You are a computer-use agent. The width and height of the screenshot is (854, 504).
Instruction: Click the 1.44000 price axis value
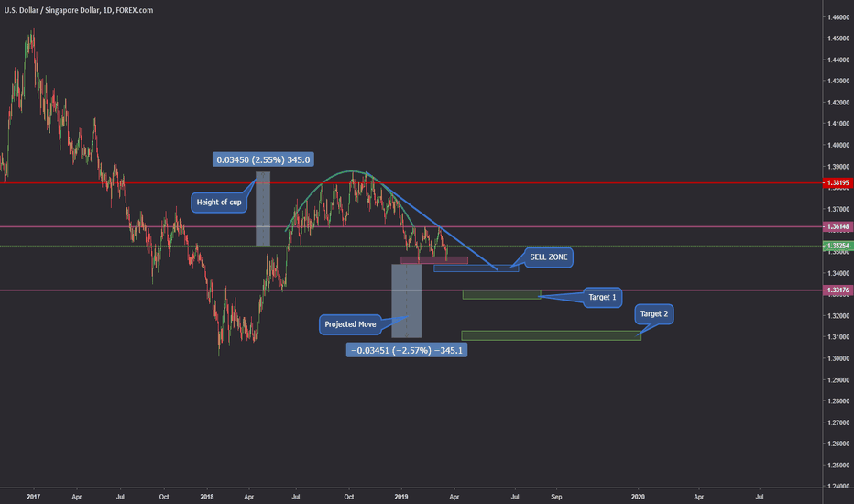pos(838,60)
